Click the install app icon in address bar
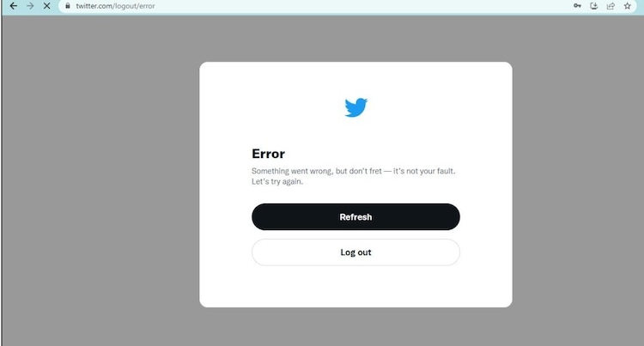Viewport: 644px width, 346px height. click(594, 6)
